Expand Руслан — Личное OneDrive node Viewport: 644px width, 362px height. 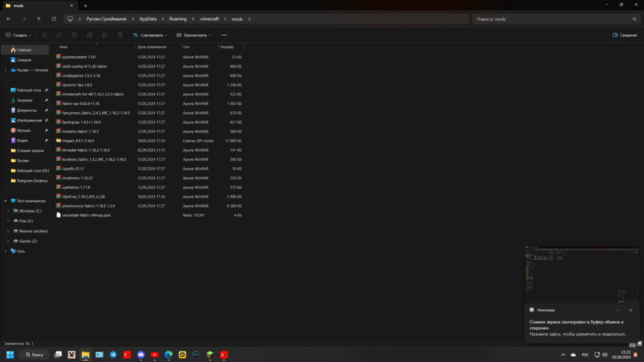(x=5, y=70)
